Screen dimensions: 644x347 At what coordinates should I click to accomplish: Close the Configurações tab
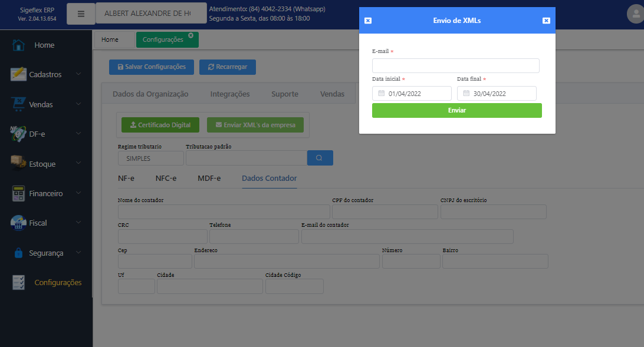pyautogui.click(x=190, y=35)
